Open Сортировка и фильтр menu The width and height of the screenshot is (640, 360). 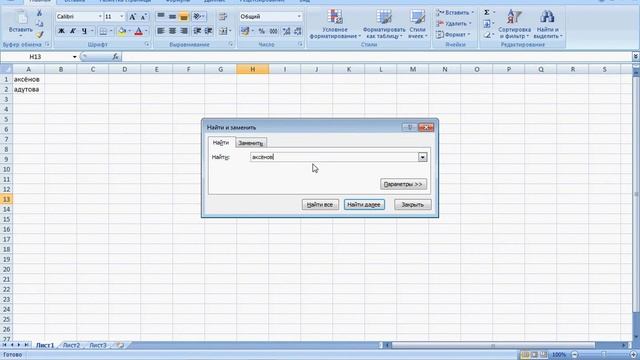pos(514,24)
